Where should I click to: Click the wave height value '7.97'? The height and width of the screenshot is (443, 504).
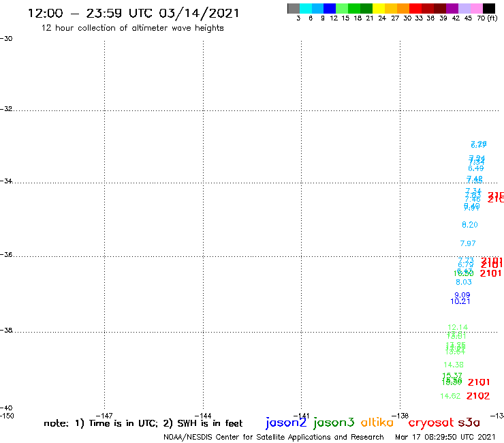(x=468, y=243)
